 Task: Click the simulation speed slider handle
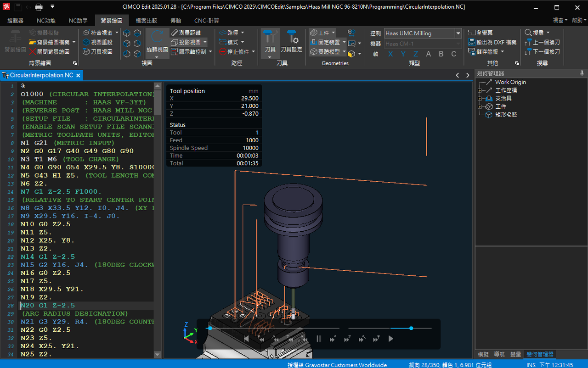pyautogui.click(x=411, y=328)
